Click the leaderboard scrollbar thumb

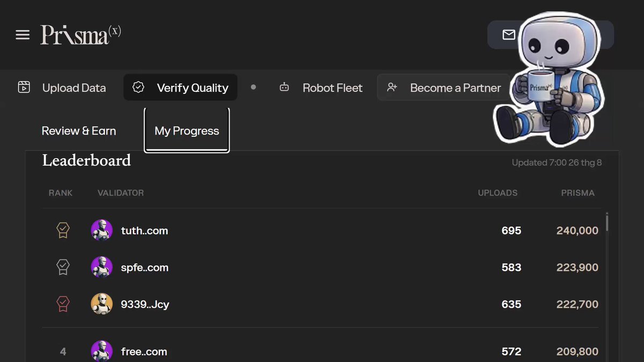(x=607, y=223)
